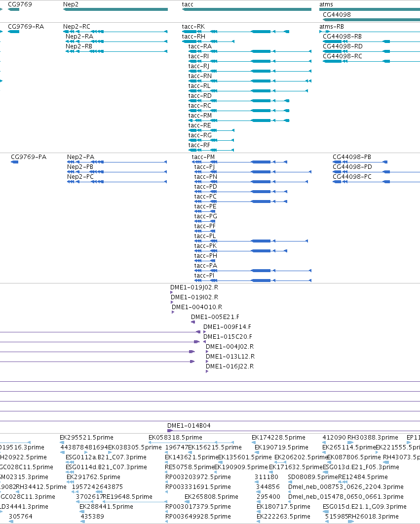Select EST EK295521.5prime
The width and height of the screenshot is (420, 524).
(x=86, y=438)
